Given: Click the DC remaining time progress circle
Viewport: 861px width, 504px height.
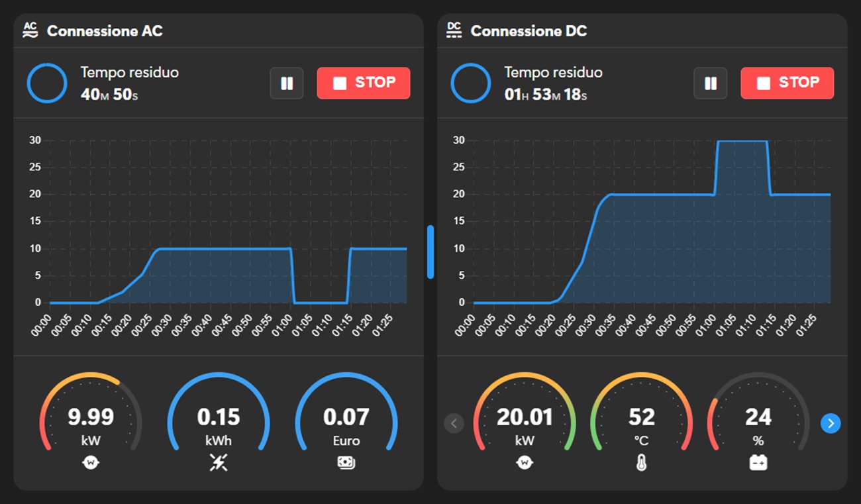Looking at the screenshot, I should (471, 83).
